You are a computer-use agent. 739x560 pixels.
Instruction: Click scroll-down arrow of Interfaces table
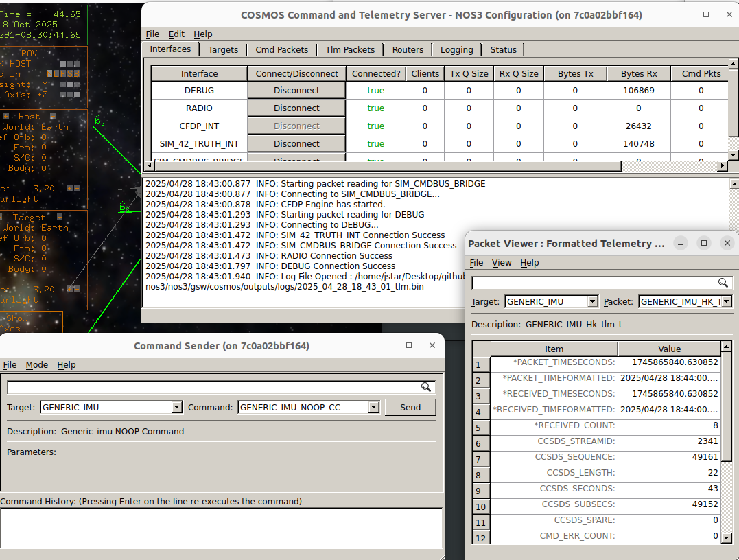coord(733,154)
